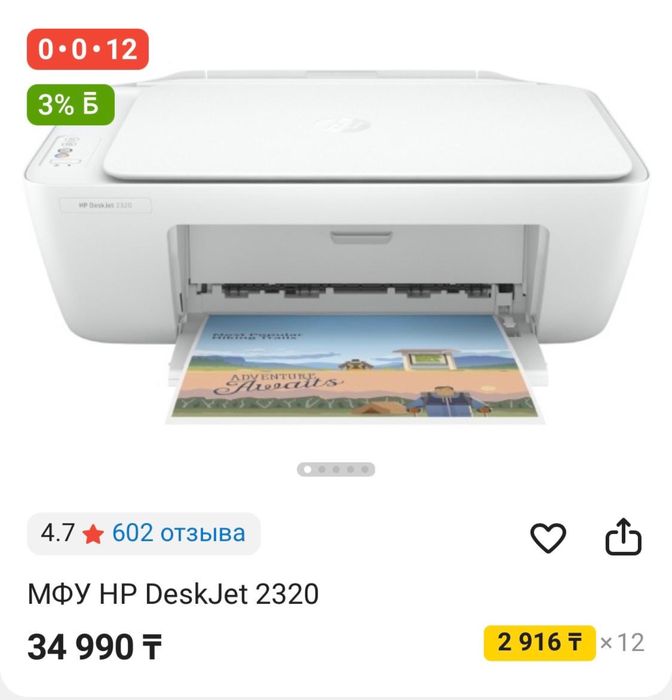
Task: Open the 602 отзыва reviews link
Action: pos(179,533)
